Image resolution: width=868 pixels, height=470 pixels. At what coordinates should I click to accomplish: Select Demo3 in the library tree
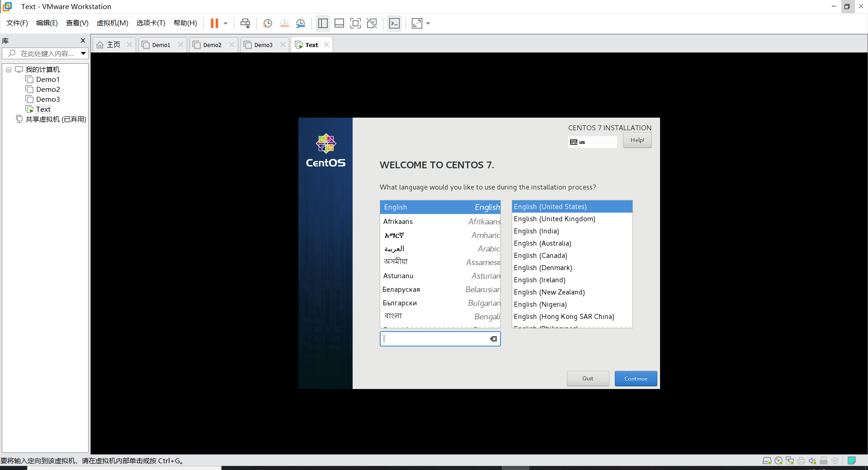pos(47,100)
